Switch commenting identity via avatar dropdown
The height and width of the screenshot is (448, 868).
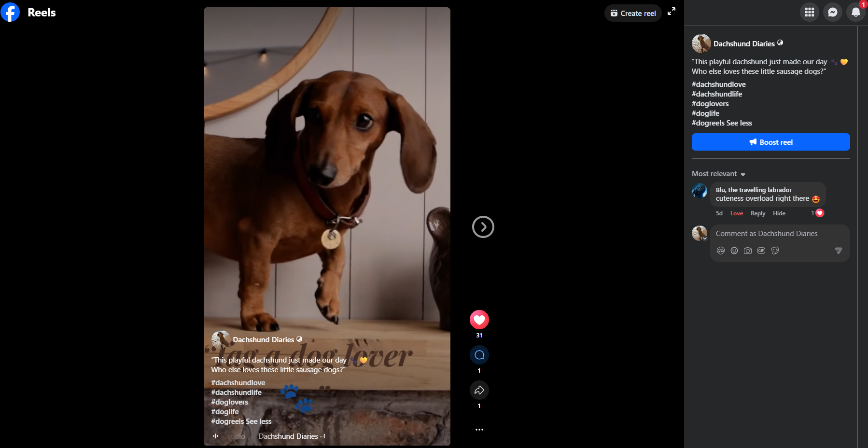click(x=700, y=233)
